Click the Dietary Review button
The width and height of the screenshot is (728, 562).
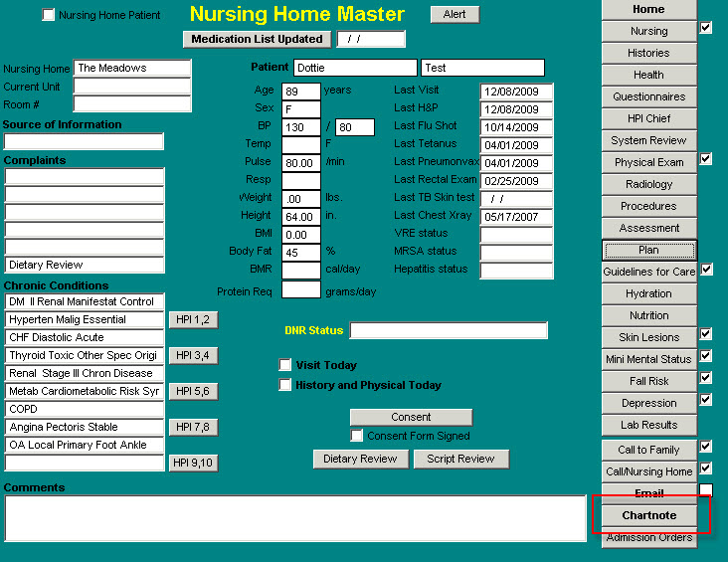click(361, 459)
